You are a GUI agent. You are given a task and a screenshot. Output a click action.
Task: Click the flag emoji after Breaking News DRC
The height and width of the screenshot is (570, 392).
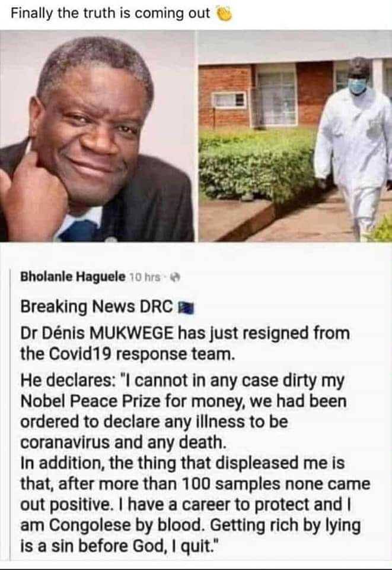click(x=186, y=308)
